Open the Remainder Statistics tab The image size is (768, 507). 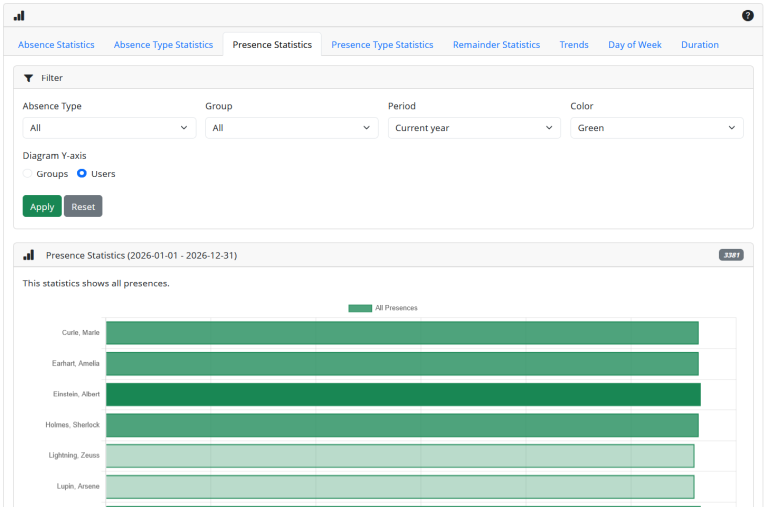tap(496, 45)
